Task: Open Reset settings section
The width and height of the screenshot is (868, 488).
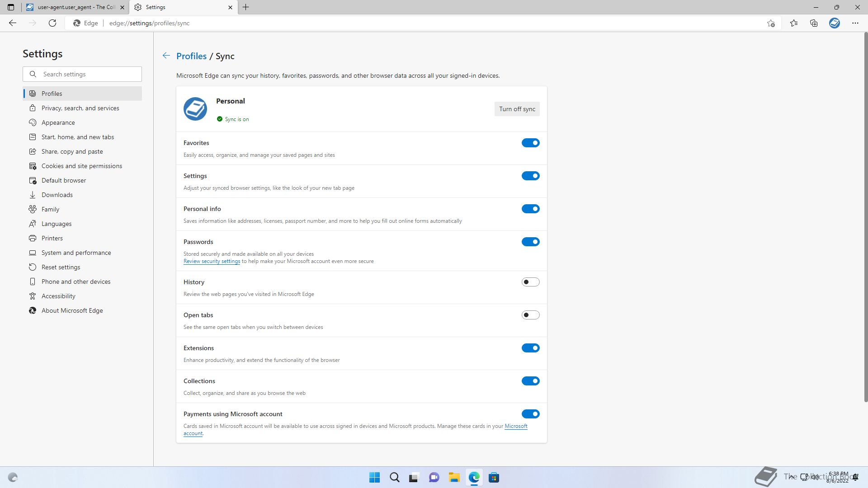Action: pos(82,267)
